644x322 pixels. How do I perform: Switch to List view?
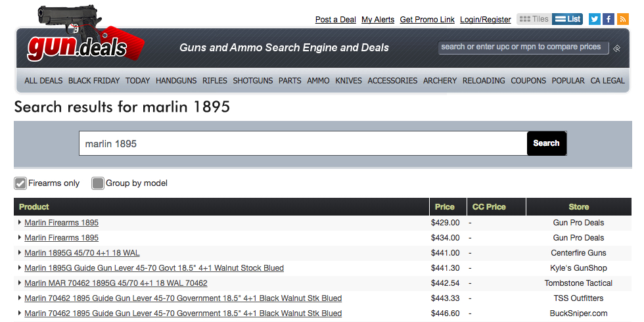pos(567,19)
